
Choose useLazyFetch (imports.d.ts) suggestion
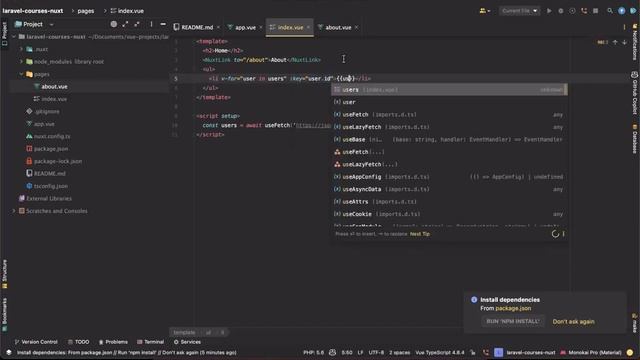tap(449, 127)
